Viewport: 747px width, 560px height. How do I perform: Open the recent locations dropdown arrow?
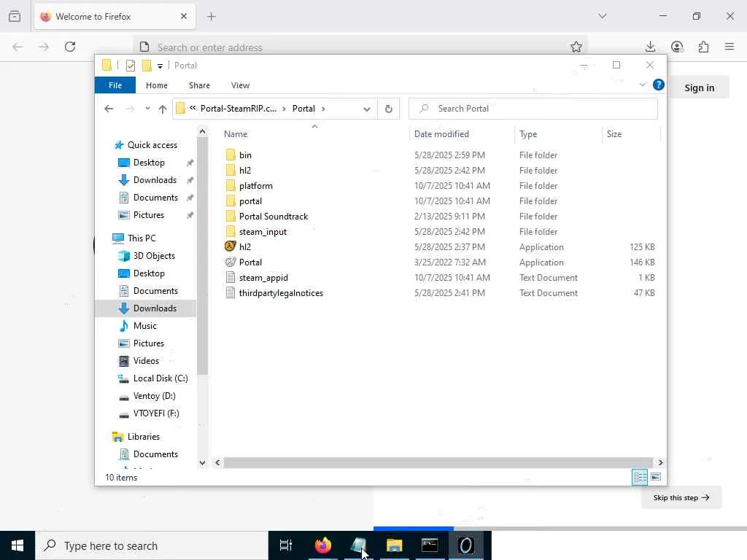(147, 109)
